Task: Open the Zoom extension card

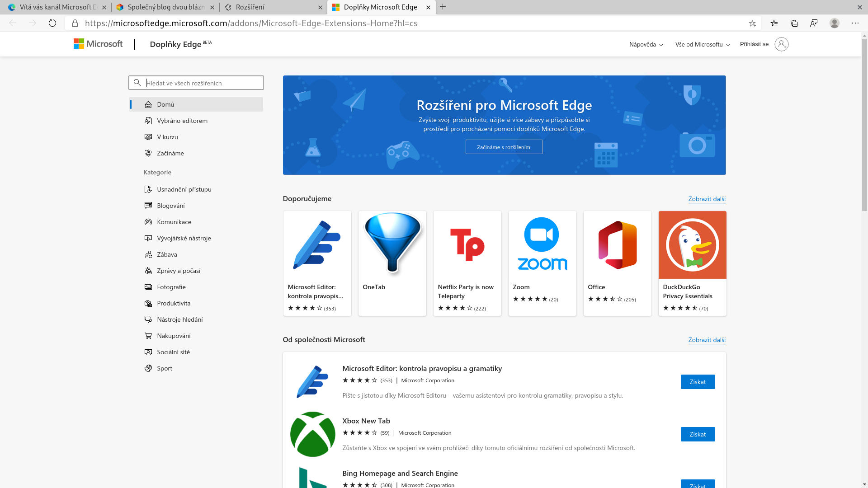Action: coord(542,263)
